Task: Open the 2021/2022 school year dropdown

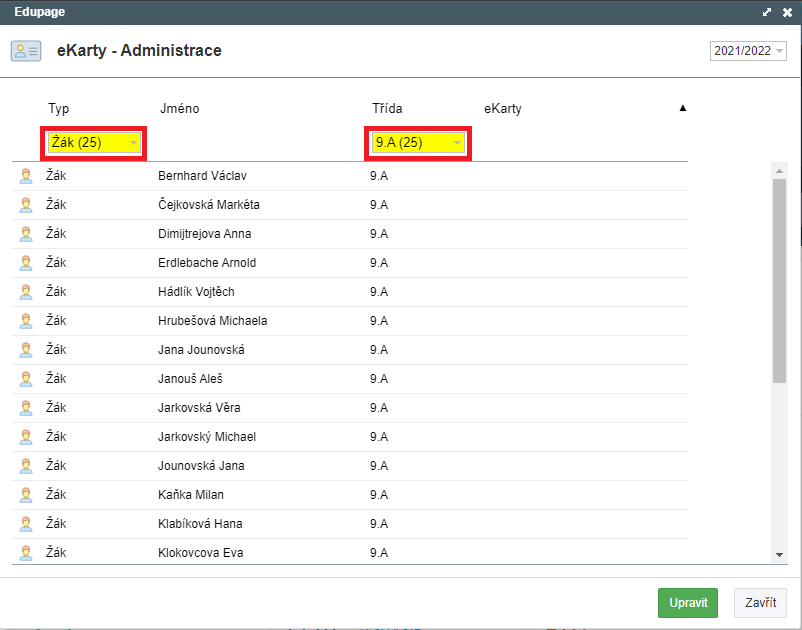Action: click(748, 51)
